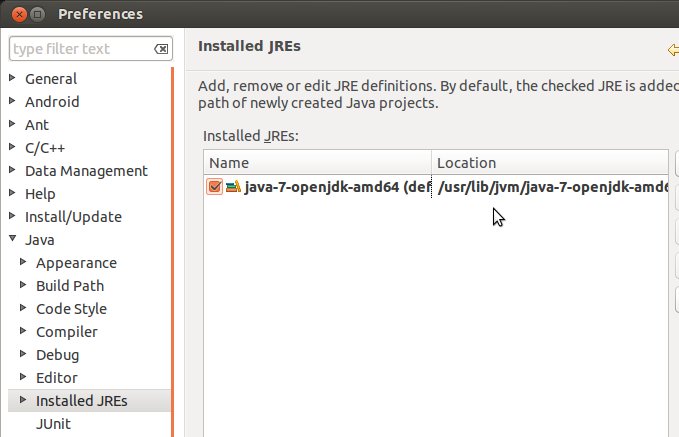This screenshot has width=679, height=437.
Task: Select the General category
Action: coord(51,79)
